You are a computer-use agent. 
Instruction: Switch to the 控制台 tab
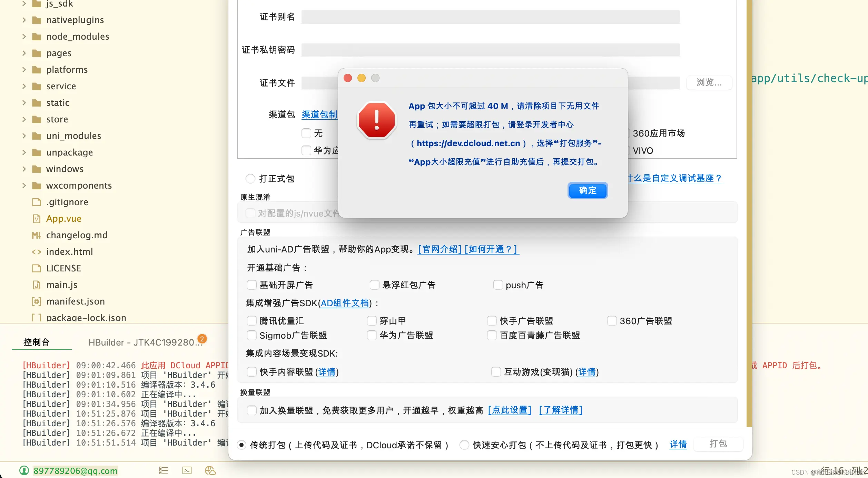tap(41, 342)
